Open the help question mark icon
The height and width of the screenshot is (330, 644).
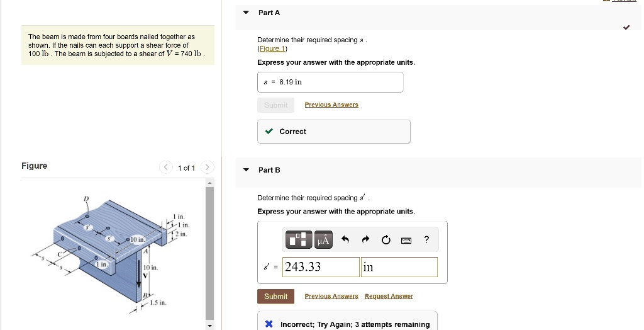tap(426, 239)
